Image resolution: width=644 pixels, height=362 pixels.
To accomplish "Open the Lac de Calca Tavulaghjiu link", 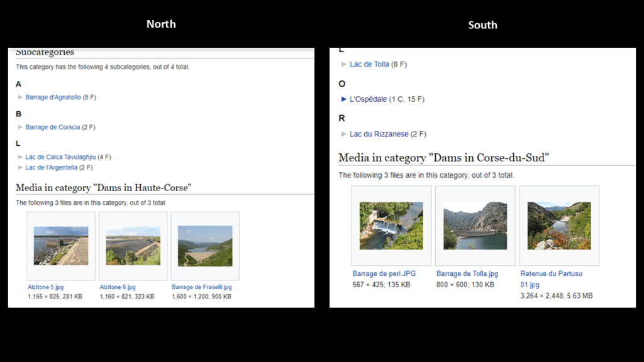I will pos(60,157).
